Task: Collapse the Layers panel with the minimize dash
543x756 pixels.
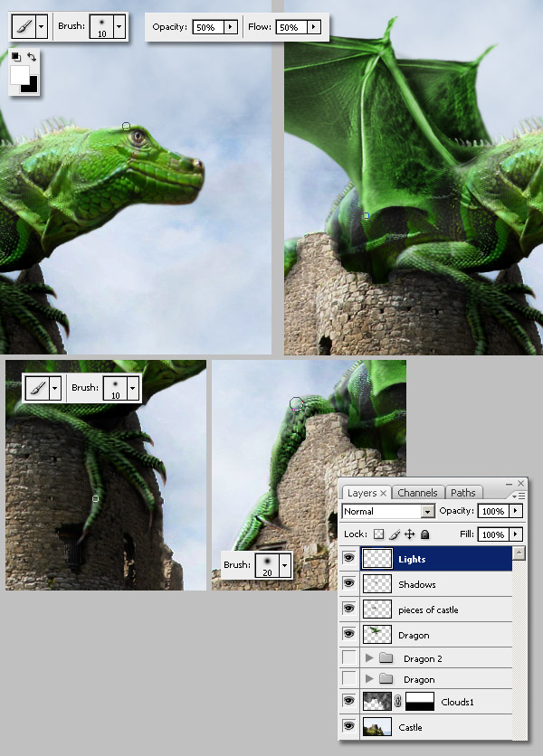Action: [x=509, y=484]
